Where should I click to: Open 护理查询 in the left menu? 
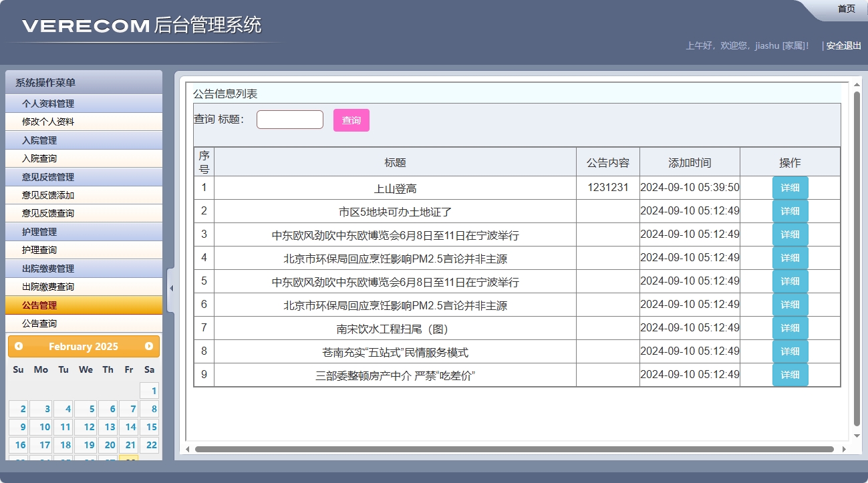84,250
